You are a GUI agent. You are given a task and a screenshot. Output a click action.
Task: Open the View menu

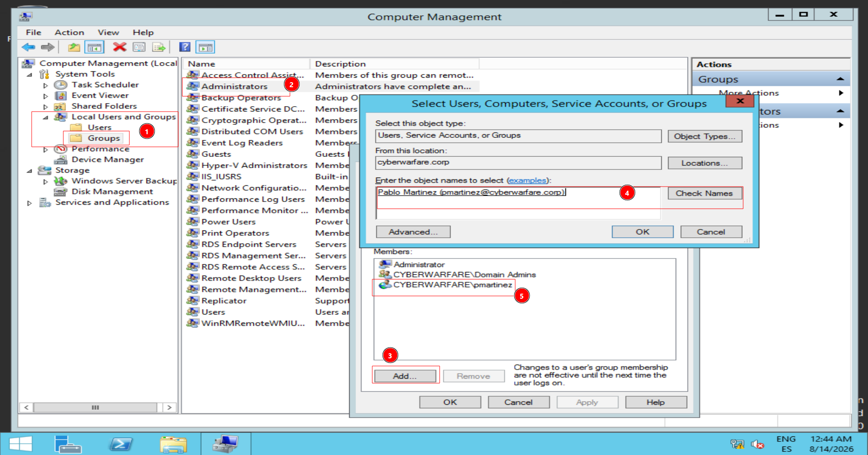pyautogui.click(x=108, y=33)
